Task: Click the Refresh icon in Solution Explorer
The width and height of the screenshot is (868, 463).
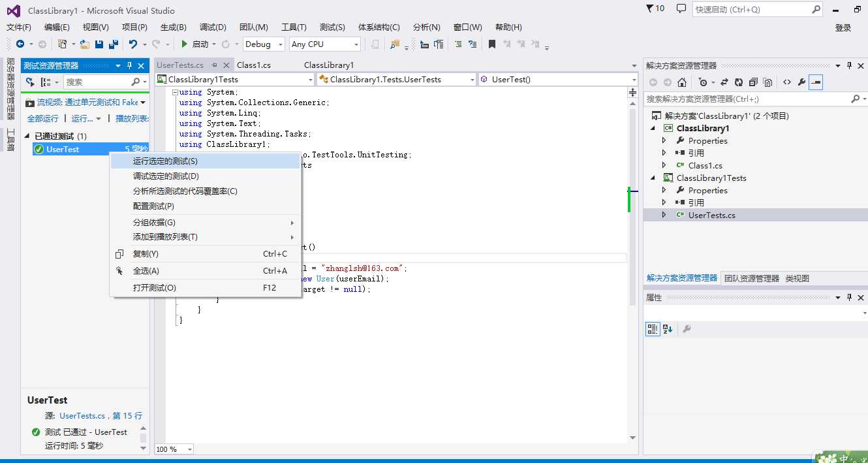Action: pyautogui.click(x=739, y=82)
